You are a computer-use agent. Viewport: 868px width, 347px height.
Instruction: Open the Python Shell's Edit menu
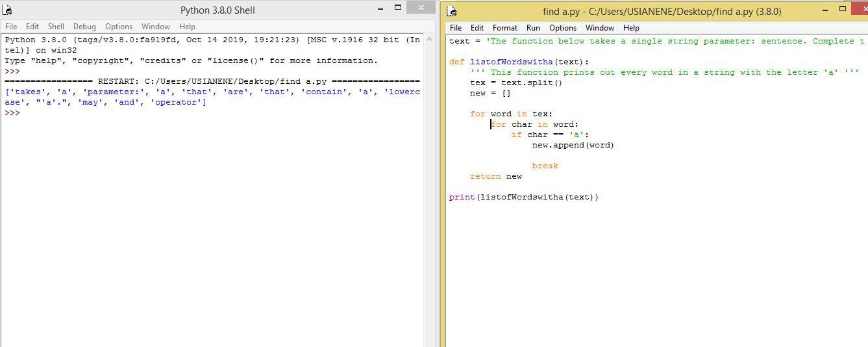(x=32, y=27)
